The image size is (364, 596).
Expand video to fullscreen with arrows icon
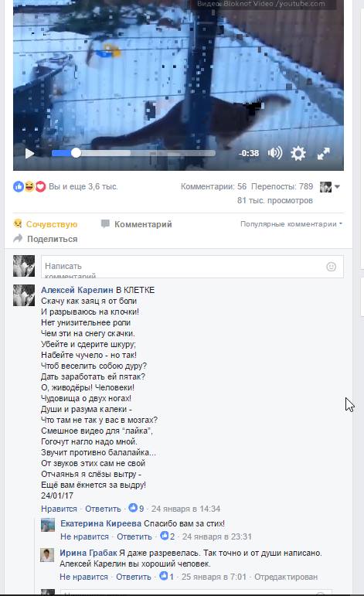(x=323, y=153)
